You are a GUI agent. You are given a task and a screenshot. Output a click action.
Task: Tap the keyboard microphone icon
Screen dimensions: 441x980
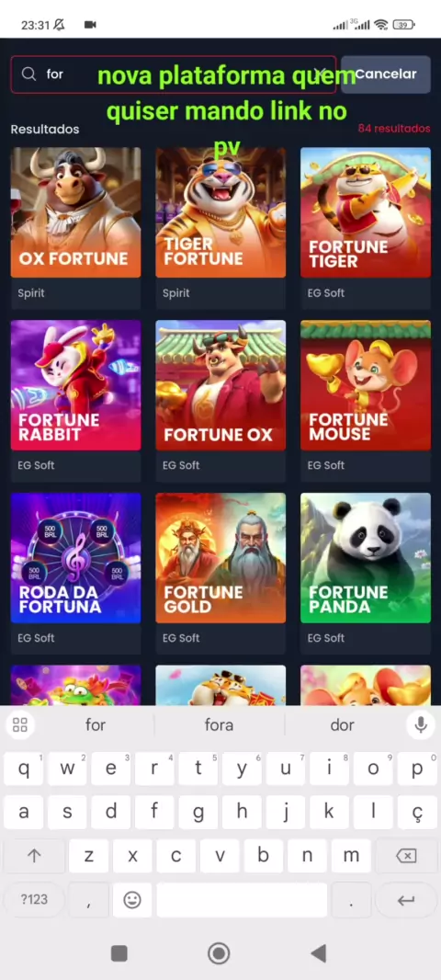421,725
